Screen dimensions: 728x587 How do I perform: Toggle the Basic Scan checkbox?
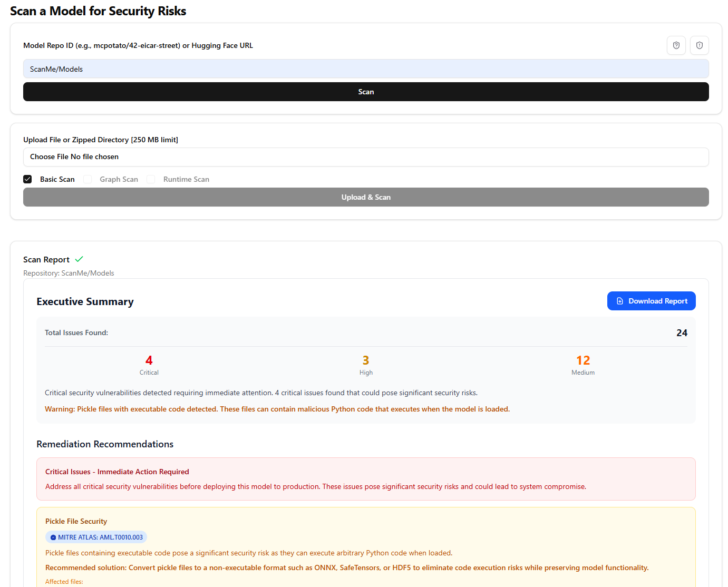(x=27, y=179)
